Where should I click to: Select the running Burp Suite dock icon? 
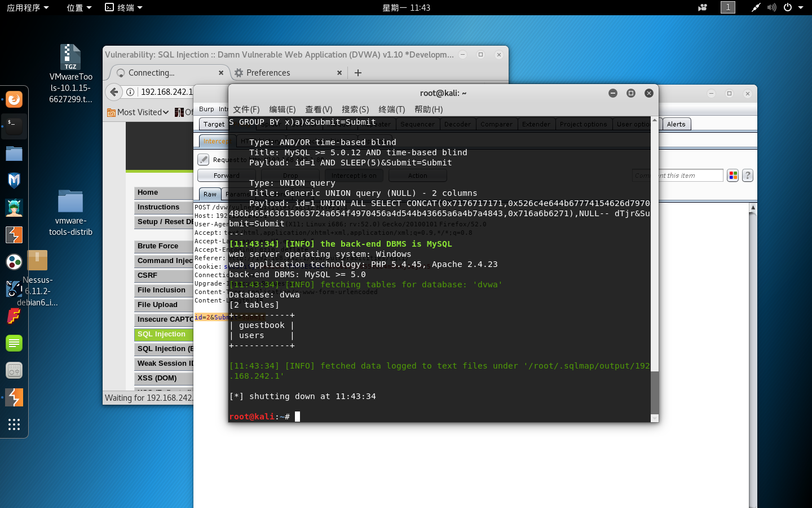14,397
